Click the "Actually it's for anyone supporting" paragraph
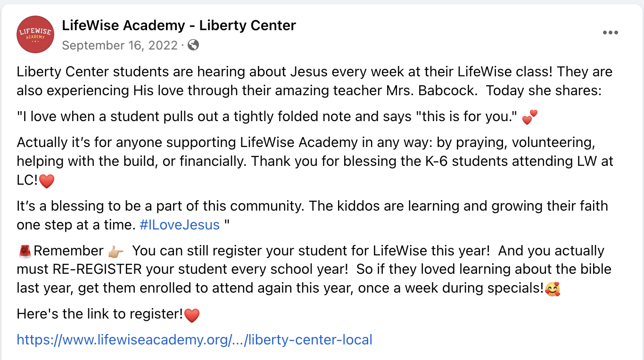Screen dimensions: 644x360 pos(315,161)
